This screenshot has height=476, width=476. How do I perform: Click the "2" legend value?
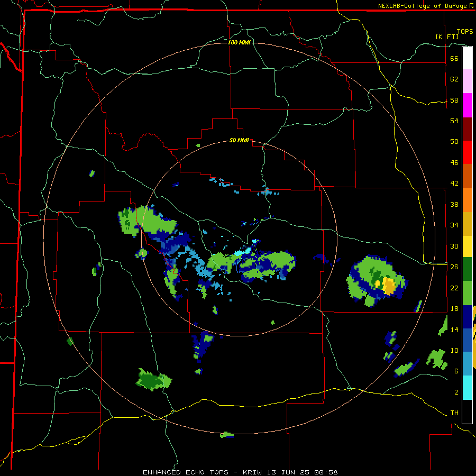click(456, 392)
